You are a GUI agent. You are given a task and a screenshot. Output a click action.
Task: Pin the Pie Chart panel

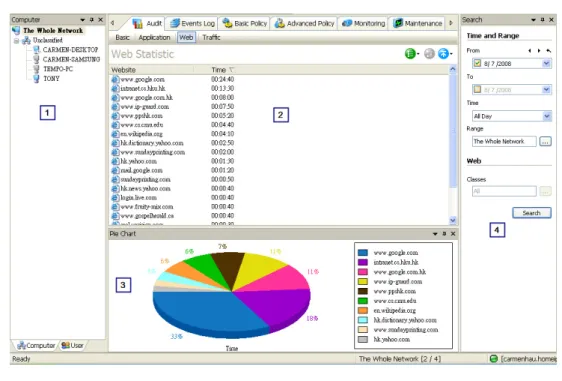pos(444,234)
